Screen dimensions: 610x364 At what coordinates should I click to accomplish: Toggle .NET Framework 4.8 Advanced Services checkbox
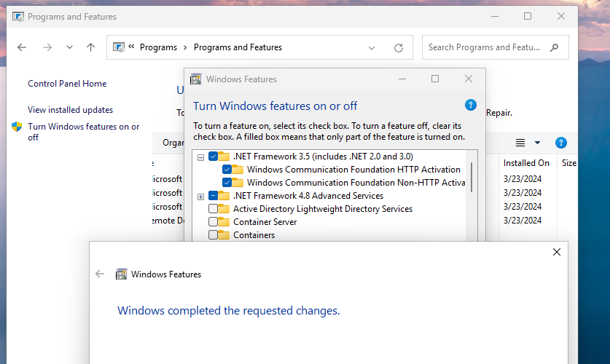(214, 196)
